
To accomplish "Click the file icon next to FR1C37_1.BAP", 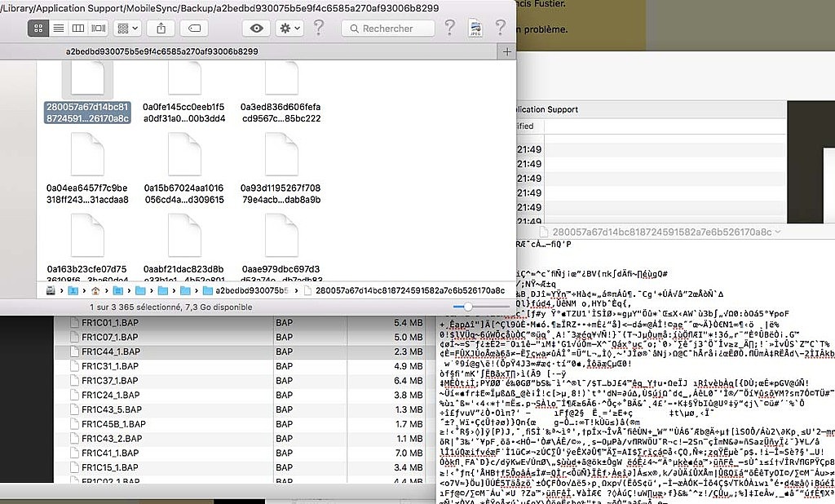I will [74, 380].
